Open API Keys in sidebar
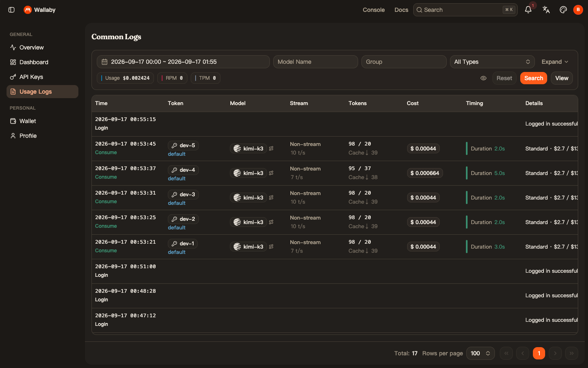588x368 pixels. click(x=42, y=77)
